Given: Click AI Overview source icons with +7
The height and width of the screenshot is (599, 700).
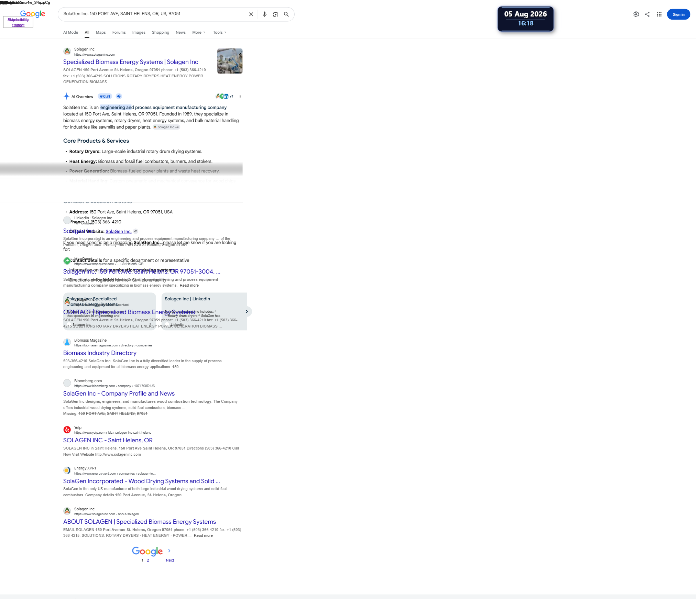Looking at the screenshot, I should click(225, 96).
